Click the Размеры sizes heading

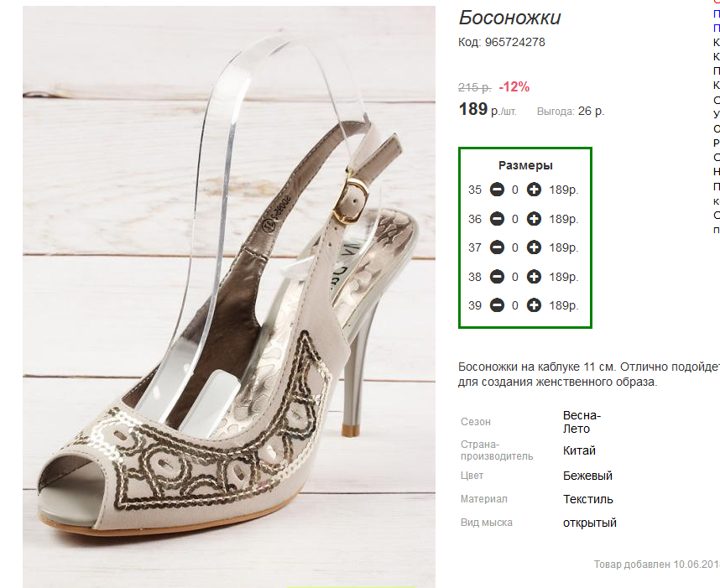coord(525,165)
